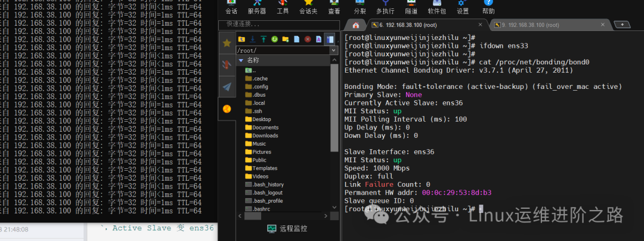Select the .config folder
644x241 pixels.
click(x=256, y=86)
